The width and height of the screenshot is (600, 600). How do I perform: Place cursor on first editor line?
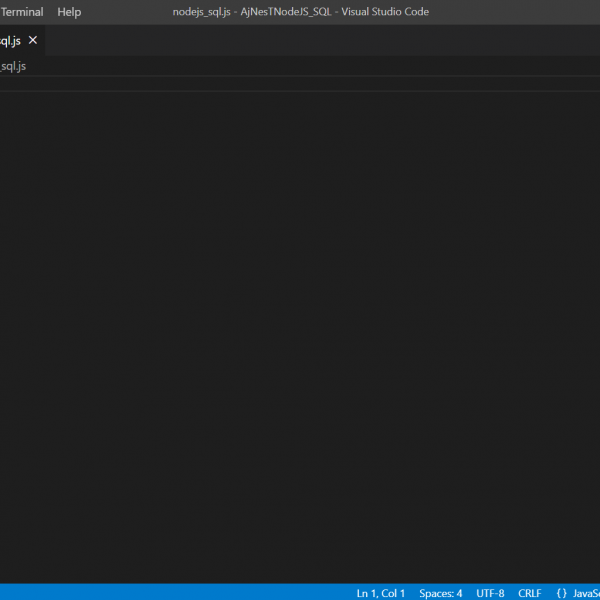click(x=200, y=85)
